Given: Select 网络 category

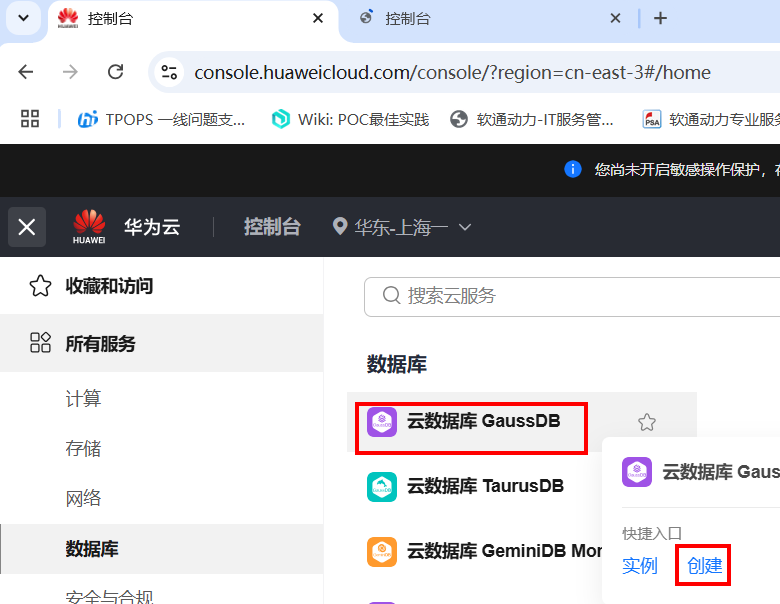Looking at the screenshot, I should [83, 498].
